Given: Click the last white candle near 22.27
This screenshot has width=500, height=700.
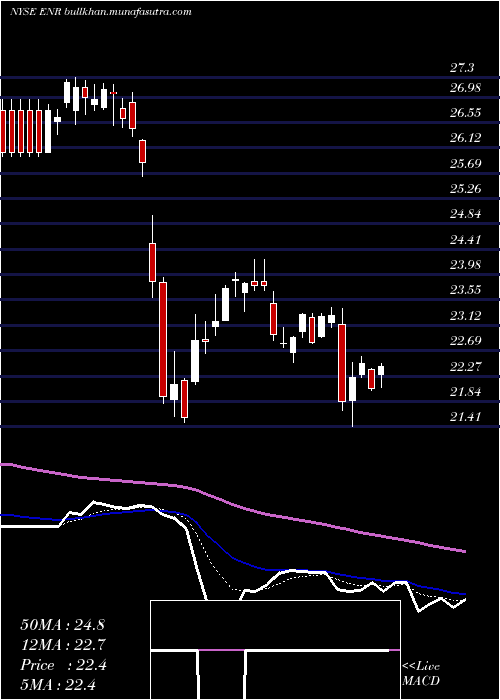Looking at the screenshot, I should [x=381, y=370].
